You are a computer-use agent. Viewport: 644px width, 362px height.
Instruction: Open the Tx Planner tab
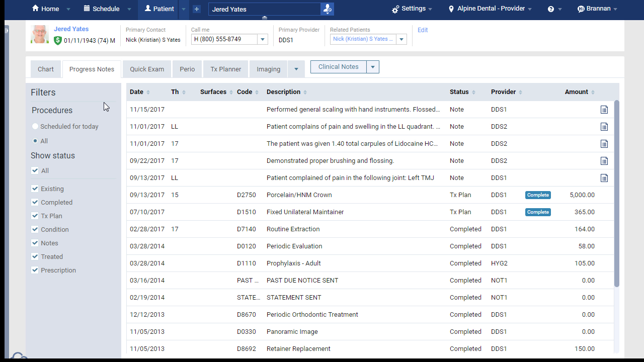click(225, 69)
